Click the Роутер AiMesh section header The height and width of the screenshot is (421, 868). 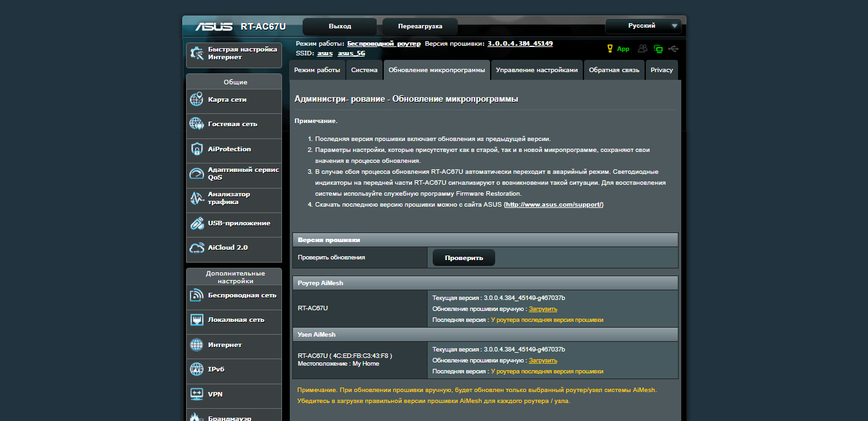(486, 283)
